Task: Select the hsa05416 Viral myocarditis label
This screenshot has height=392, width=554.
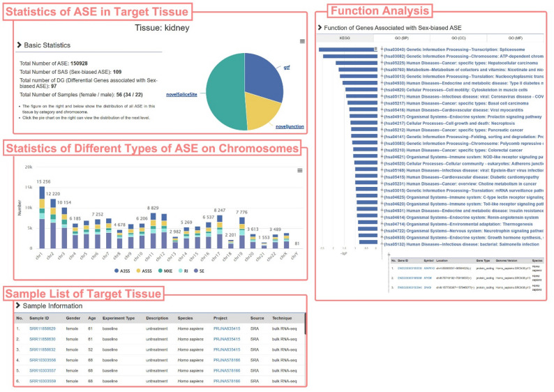Action: click(x=454, y=110)
